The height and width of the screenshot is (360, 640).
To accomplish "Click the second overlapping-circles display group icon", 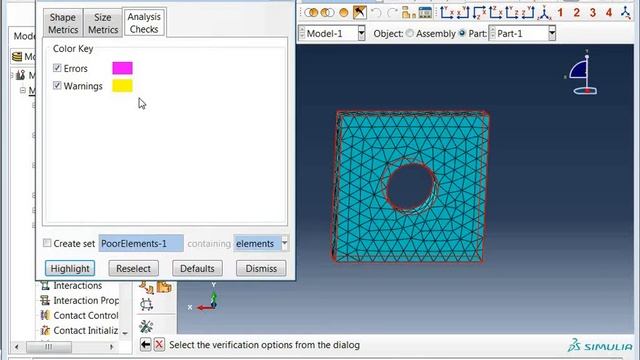I will tap(327, 13).
